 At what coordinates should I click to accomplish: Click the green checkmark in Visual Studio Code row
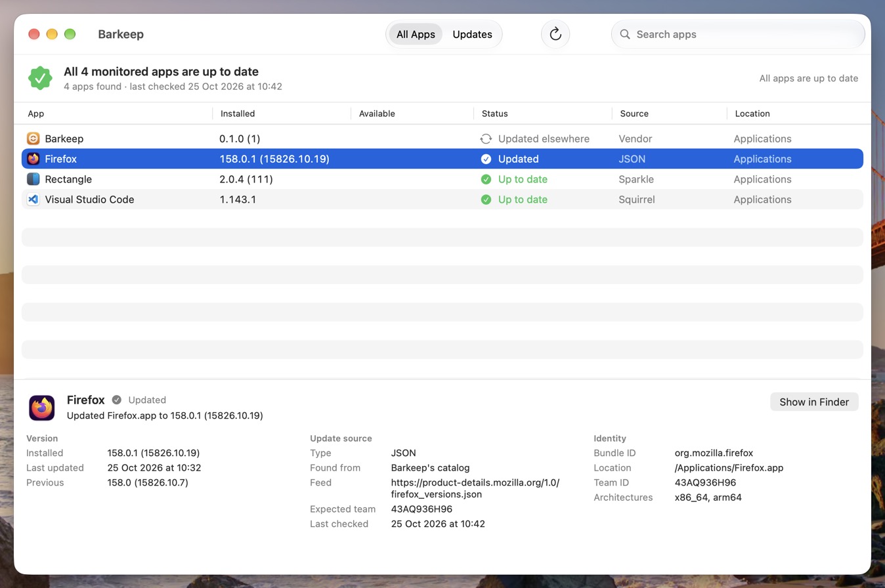tap(486, 199)
